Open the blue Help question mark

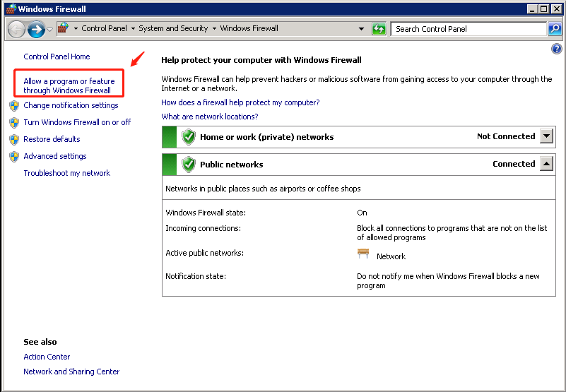click(x=557, y=48)
